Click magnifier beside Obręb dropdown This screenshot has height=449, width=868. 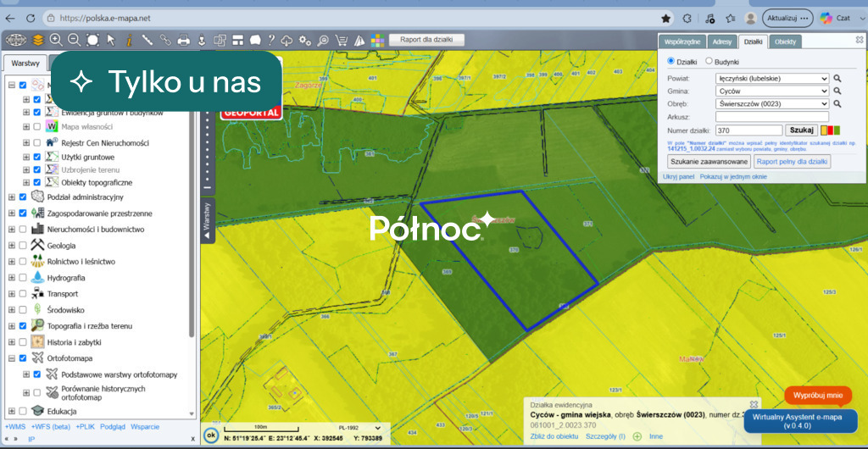(x=837, y=103)
